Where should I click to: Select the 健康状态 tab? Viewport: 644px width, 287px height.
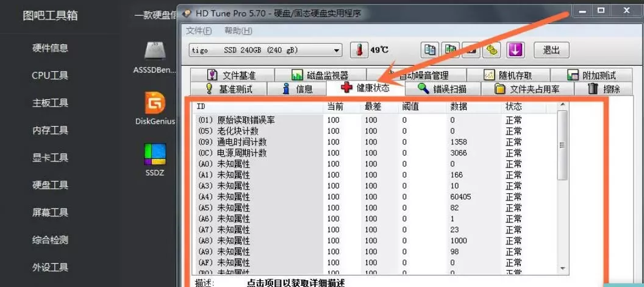(x=365, y=88)
